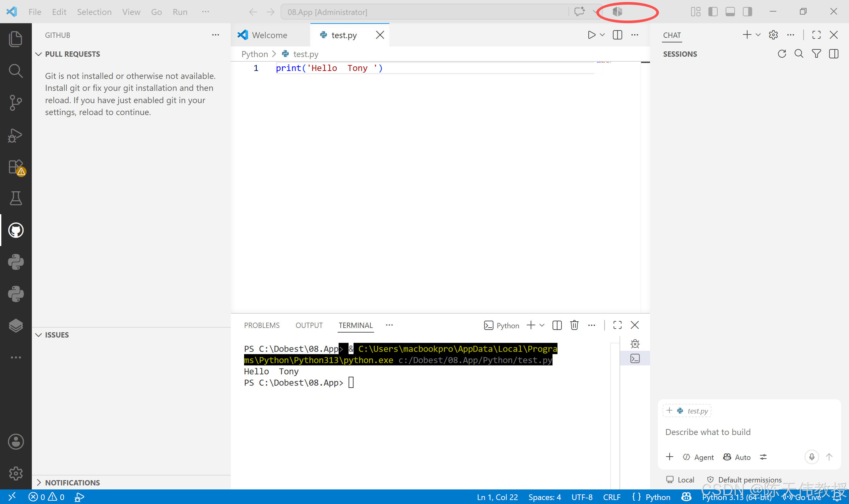Open Default permissions picker
Viewport: 849px width, 504px height.
click(745, 479)
